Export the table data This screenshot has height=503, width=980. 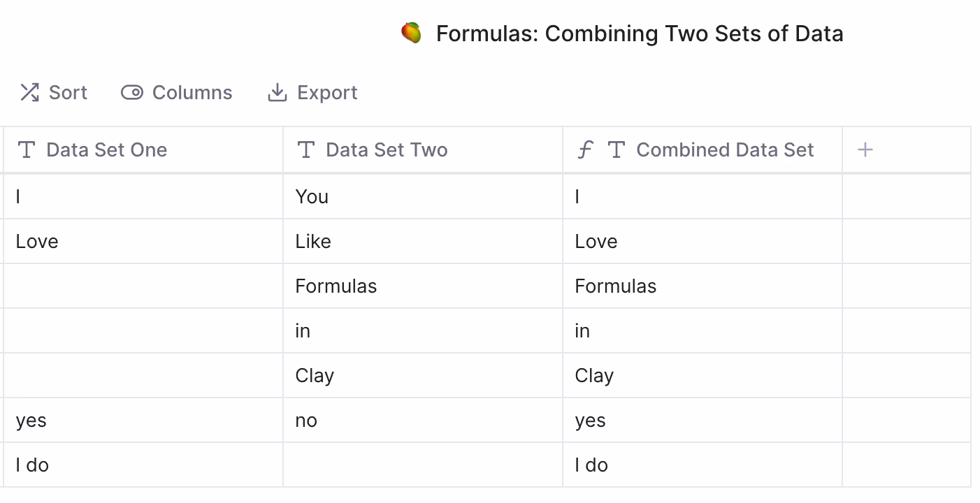[312, 92]
